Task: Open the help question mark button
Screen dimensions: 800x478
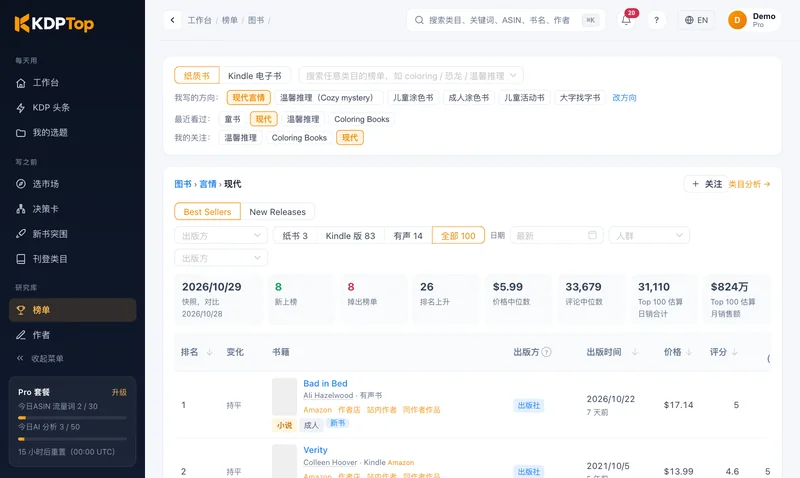Action: [x=657, y=20]
